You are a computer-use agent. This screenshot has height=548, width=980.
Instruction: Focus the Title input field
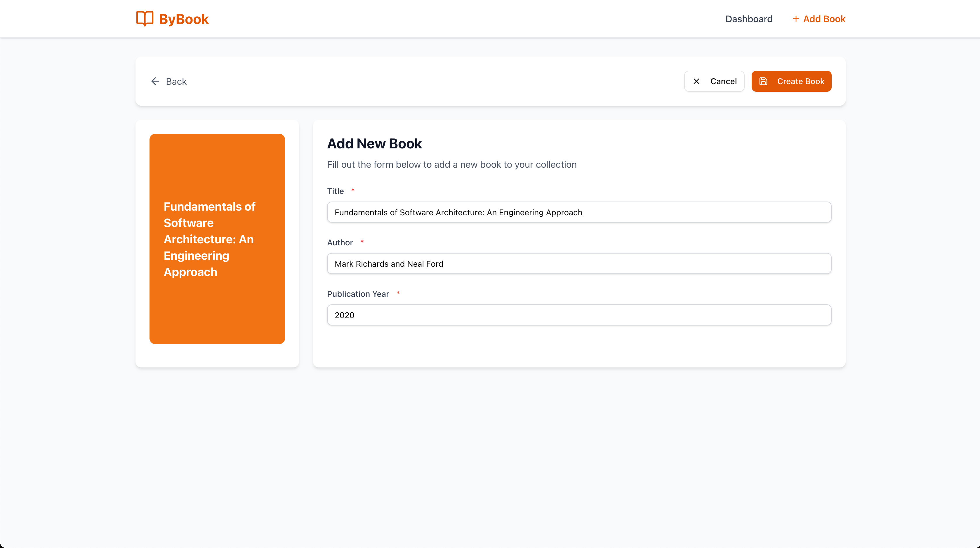click(x=579, y=212)
